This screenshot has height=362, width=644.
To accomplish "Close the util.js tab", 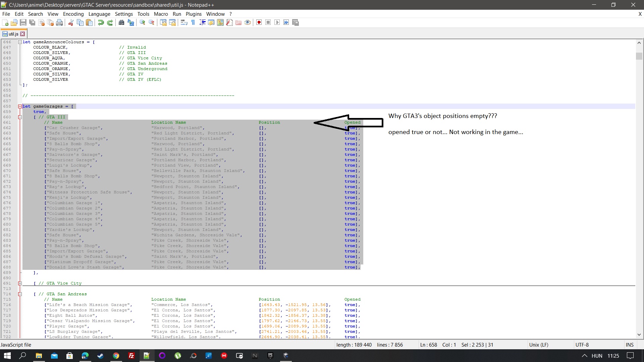I will 22,34.
